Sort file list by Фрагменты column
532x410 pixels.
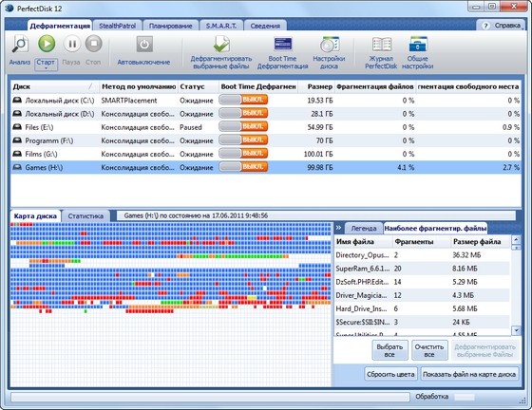pyautogui.click(x=422, y=242)
